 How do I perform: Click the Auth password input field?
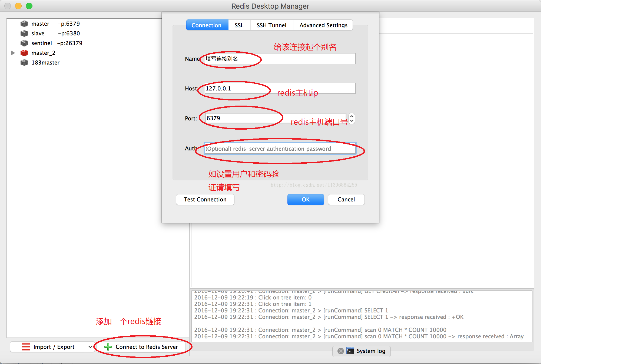pyautogui.click(x=280, y=149)
